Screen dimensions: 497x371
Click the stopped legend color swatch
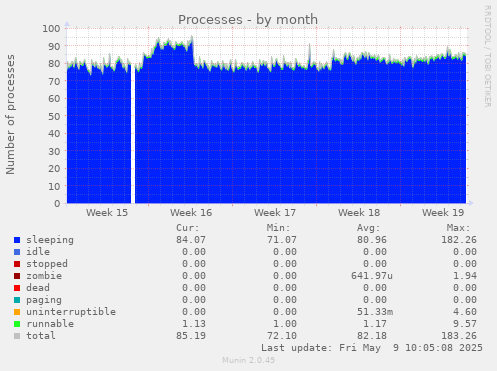pos(17,264)
